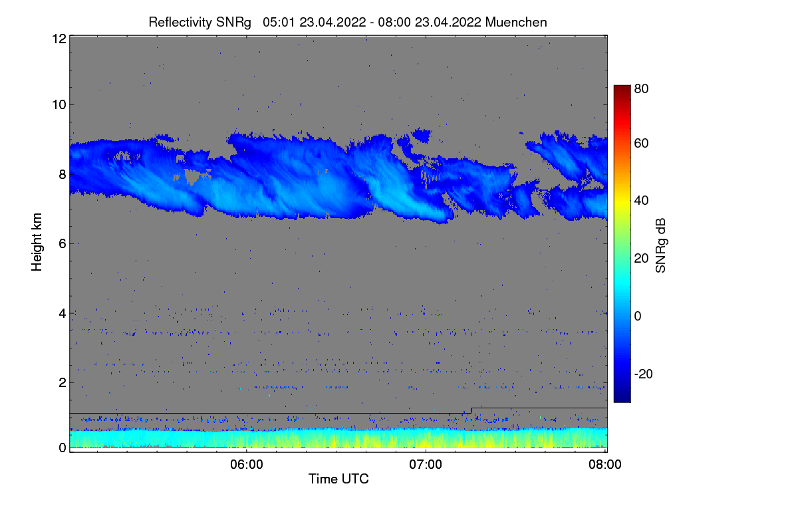The image size is (798, 532).
Task: Click the height tick label '0'
Action: (62, 448)
